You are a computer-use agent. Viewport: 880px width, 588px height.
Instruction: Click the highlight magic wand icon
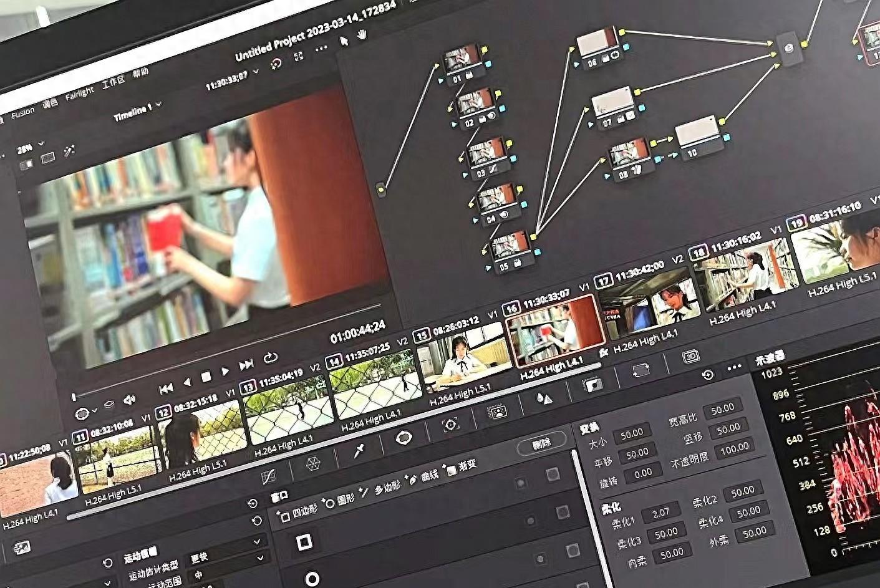(x=69, y=150)
